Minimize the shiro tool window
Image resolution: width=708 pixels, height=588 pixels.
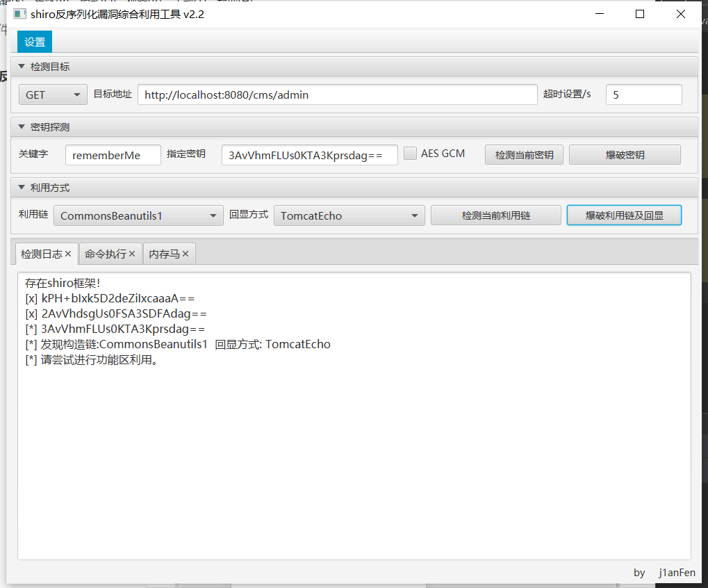click(x=600, y=14)
